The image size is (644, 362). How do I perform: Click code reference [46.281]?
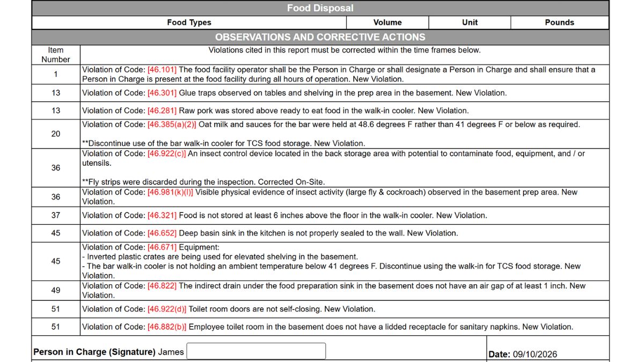pos(162,110)
